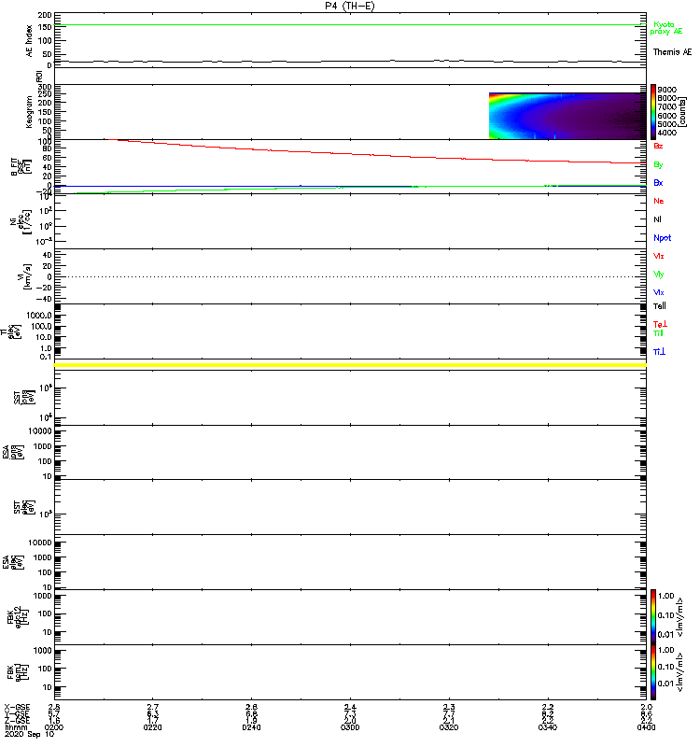
Task: Click the "X-GSE" row label
Action: pos(17,707)
